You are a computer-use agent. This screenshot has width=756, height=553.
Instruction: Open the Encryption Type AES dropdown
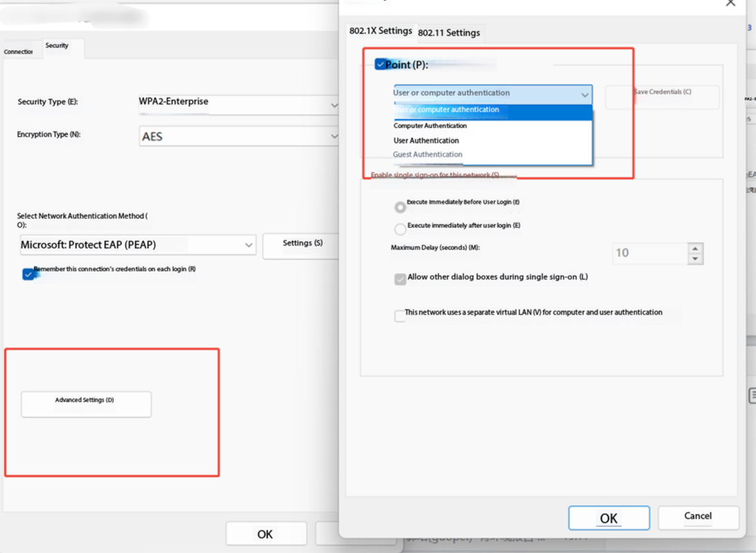click(x=334, y=136)
